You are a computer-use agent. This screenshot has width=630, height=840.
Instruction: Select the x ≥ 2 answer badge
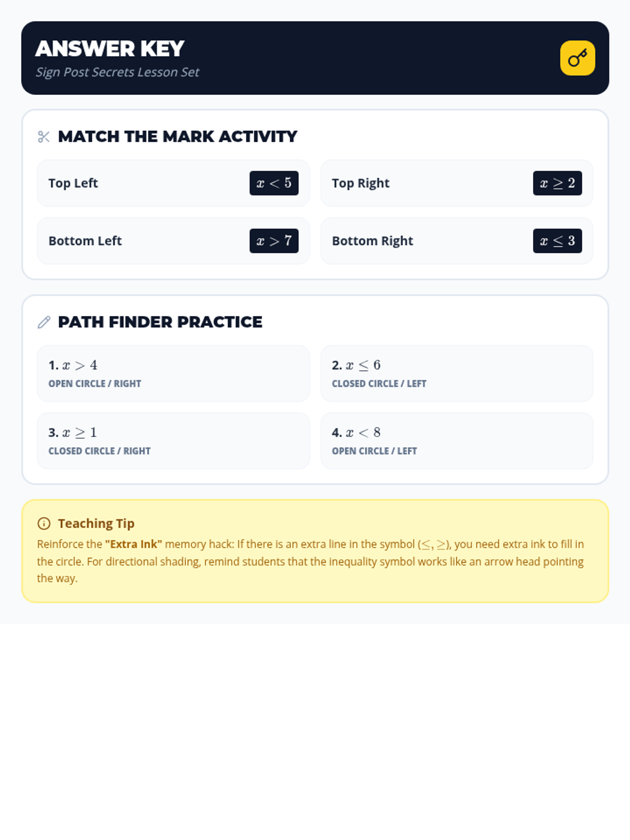coord(557,183)
